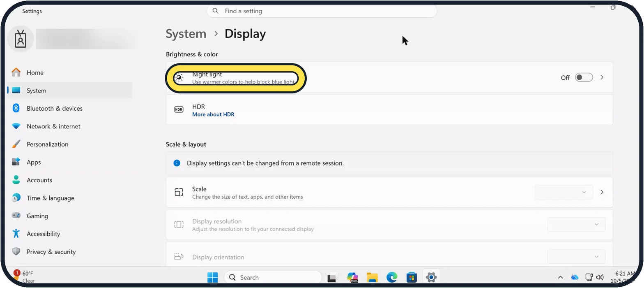Open the Display resolution dropdown

576,224
